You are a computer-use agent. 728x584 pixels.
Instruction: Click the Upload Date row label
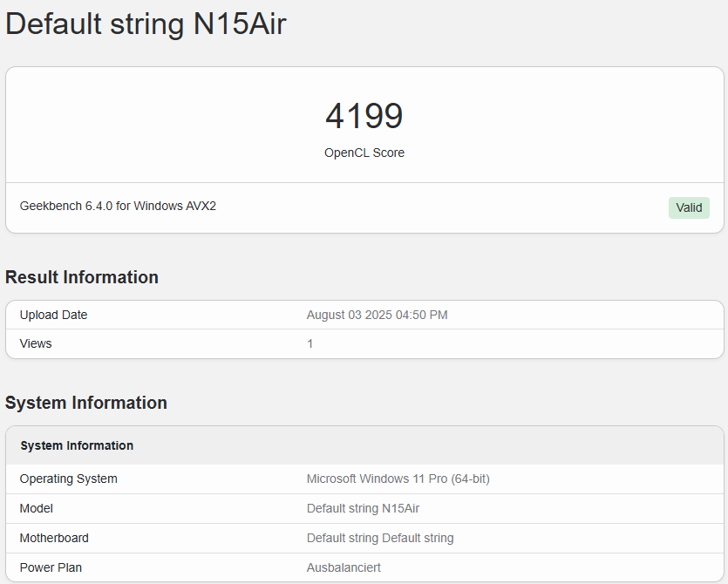pyautogui.click(x=53, y=315)
